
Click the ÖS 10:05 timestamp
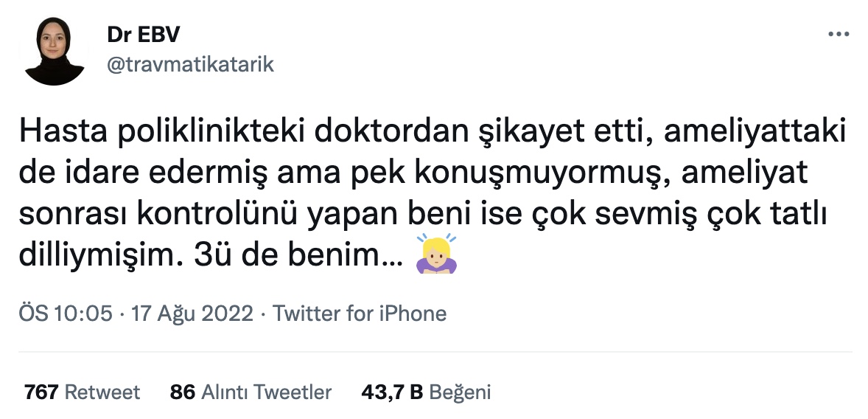click(x=66, y=314)
